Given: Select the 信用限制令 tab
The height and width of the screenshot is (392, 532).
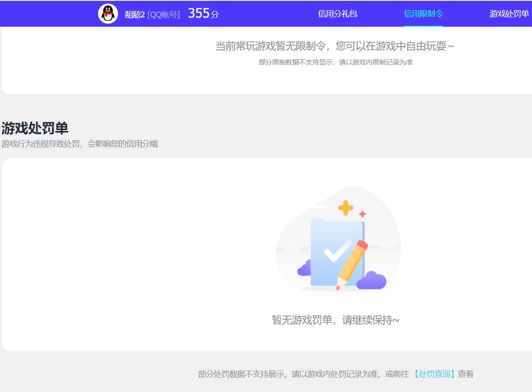Looking at the screenshot, I should [x=423, y=14].
